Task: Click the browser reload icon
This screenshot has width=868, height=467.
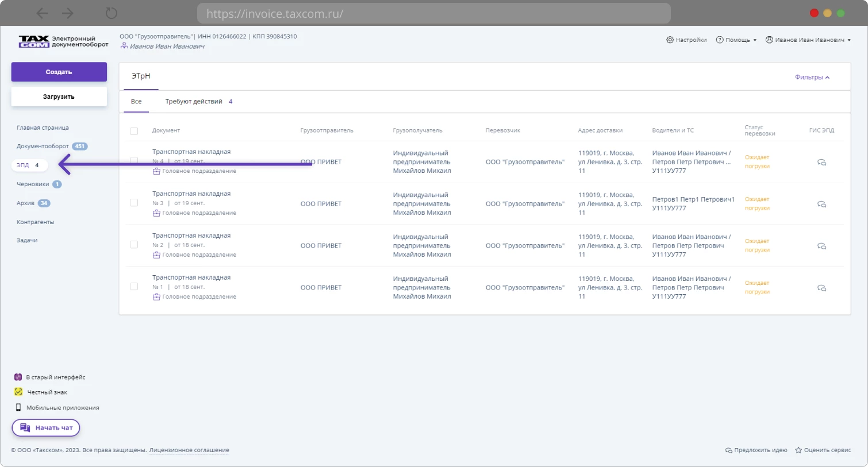Action: (x=112, y=13)
